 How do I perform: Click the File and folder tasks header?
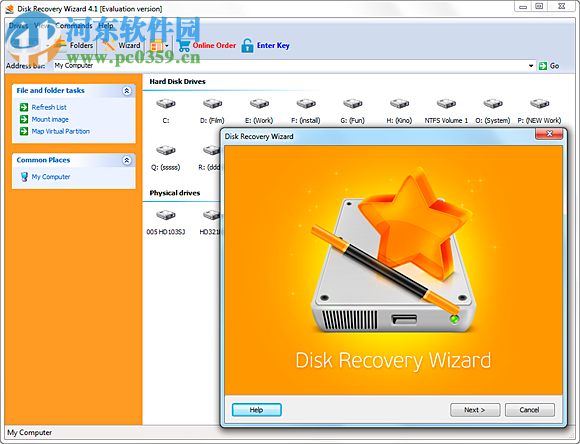[51, 91]
